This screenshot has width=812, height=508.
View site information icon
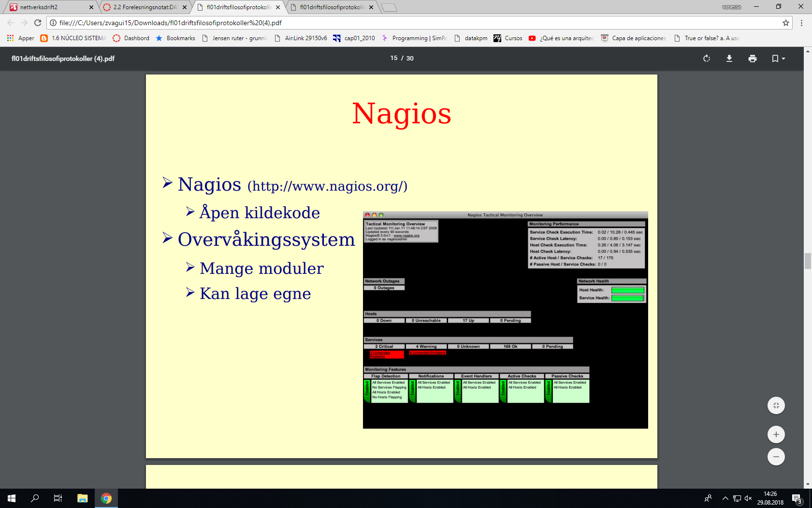click(x=53, y=23)
